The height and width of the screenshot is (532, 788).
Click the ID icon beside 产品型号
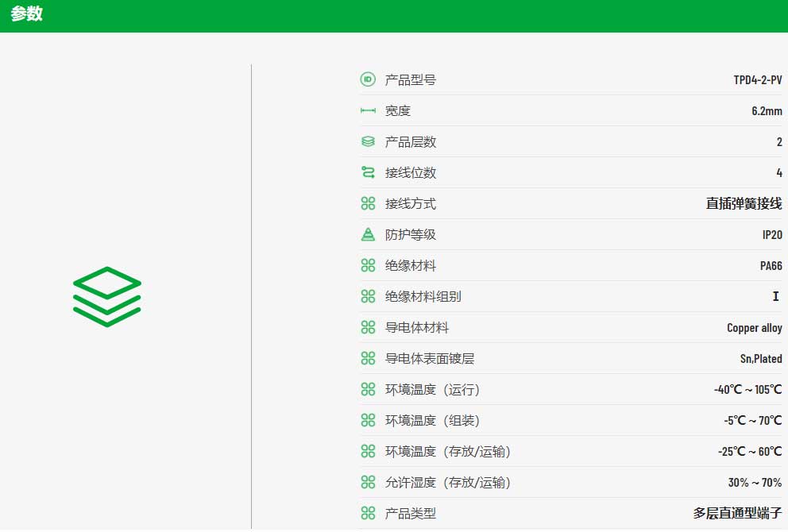point(368,79)
